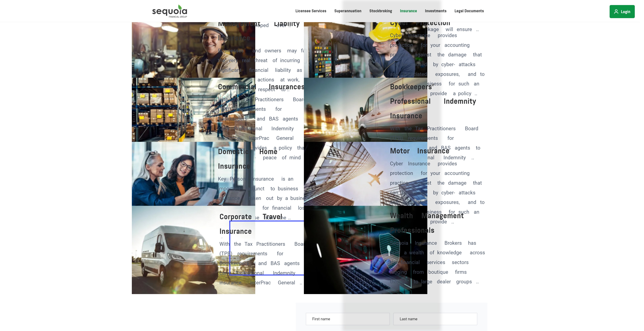Click the user icon in Login button
The height and width of the screenshot is (331, 644).
616,12
